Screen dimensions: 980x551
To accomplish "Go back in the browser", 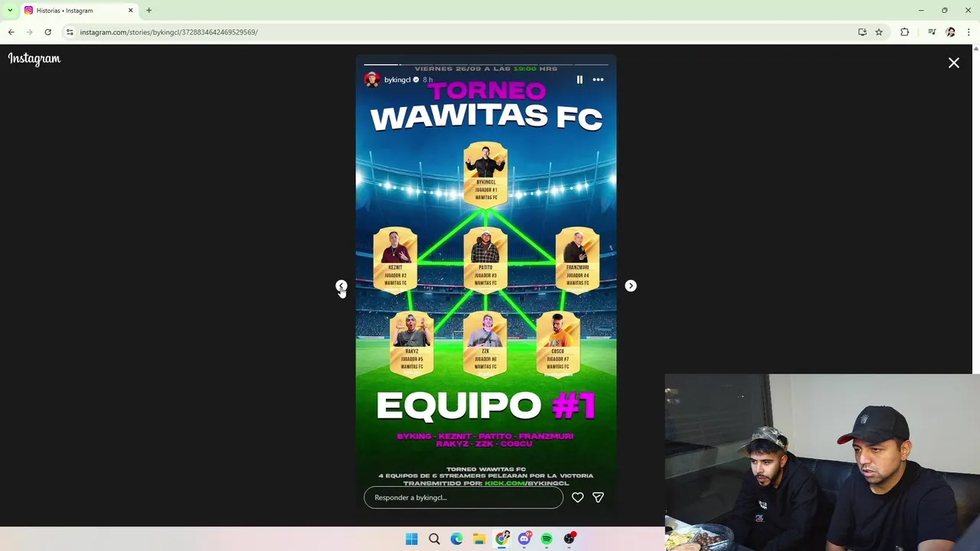I will (11, 32).
